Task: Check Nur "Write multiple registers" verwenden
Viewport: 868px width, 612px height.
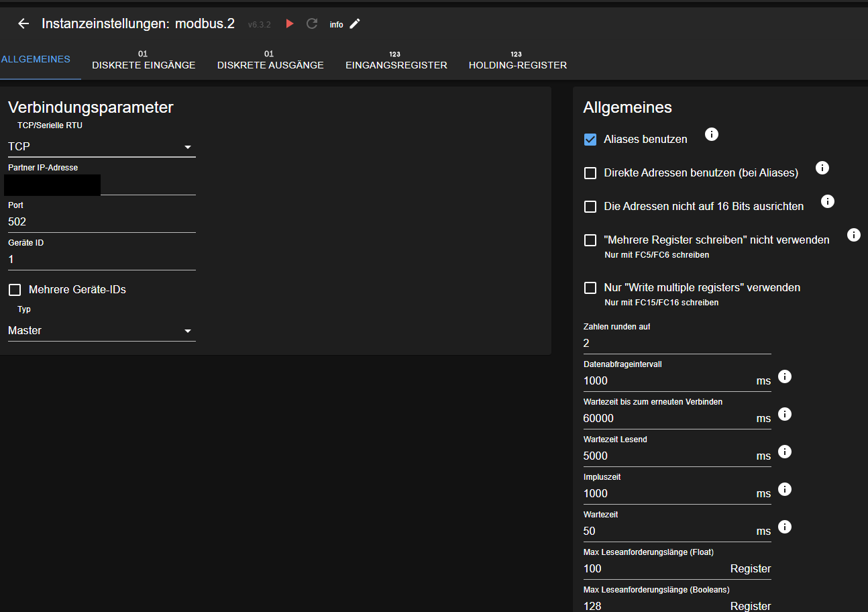Action: (590, 288)
